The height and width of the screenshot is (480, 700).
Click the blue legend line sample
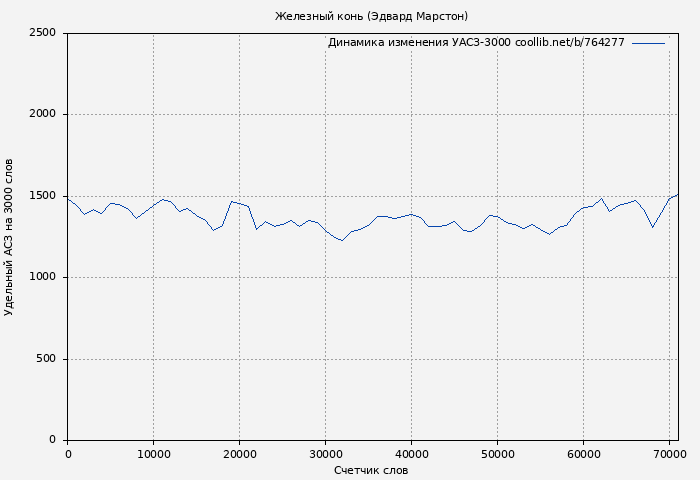[648, 43]
